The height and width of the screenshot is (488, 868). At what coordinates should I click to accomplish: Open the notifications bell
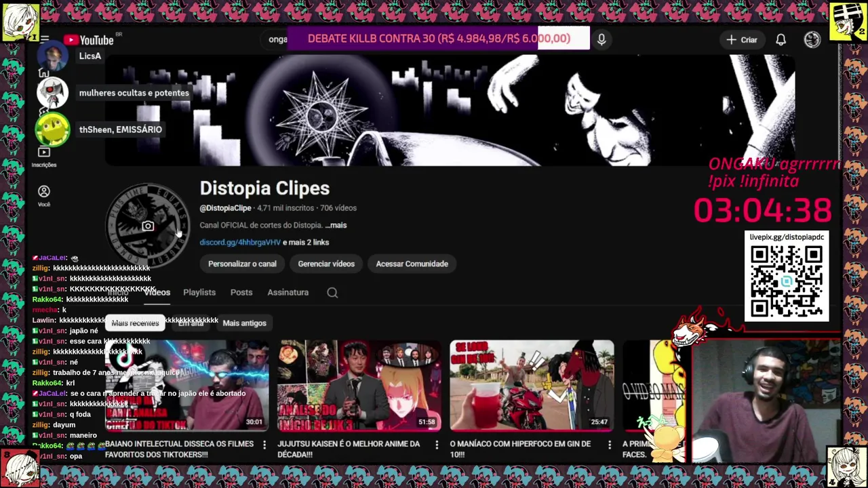pos(781,40)
